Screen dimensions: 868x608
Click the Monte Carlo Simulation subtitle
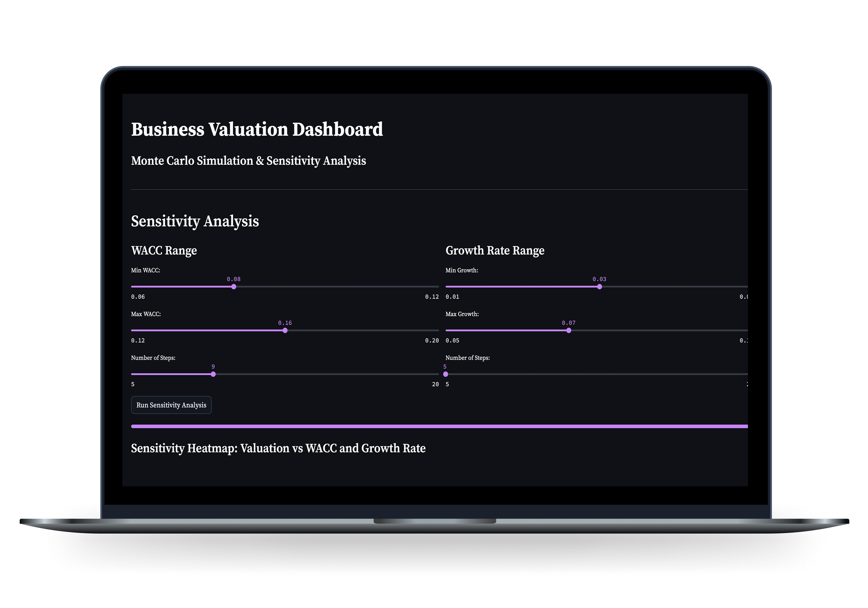tap(248, 161)
